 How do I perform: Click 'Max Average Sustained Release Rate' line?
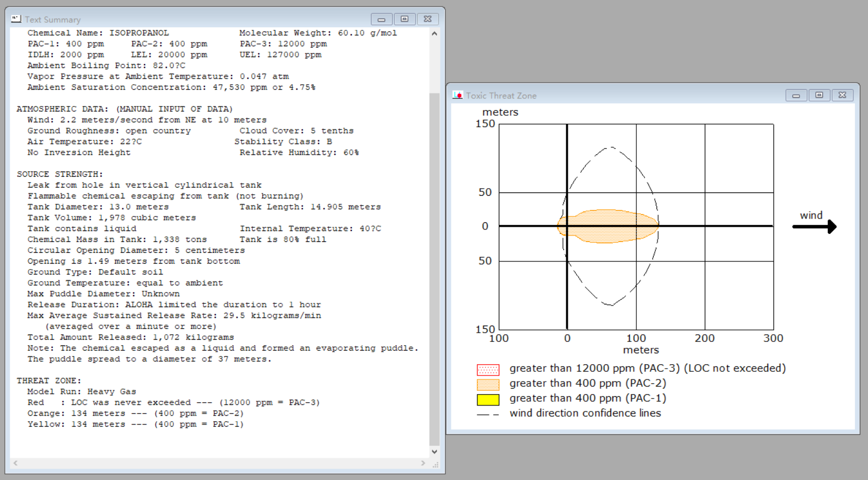click(x=174, y=316)
